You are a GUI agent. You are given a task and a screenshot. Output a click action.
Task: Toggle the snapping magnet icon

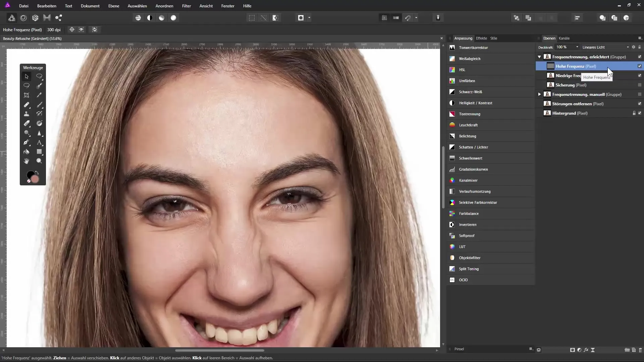(x=408, y=18)
